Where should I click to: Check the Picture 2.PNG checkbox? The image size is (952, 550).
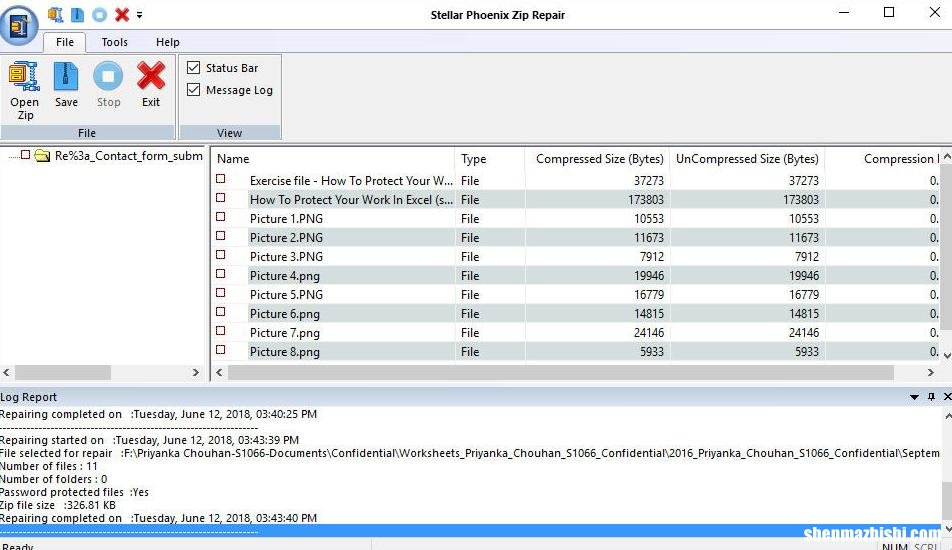220,236
